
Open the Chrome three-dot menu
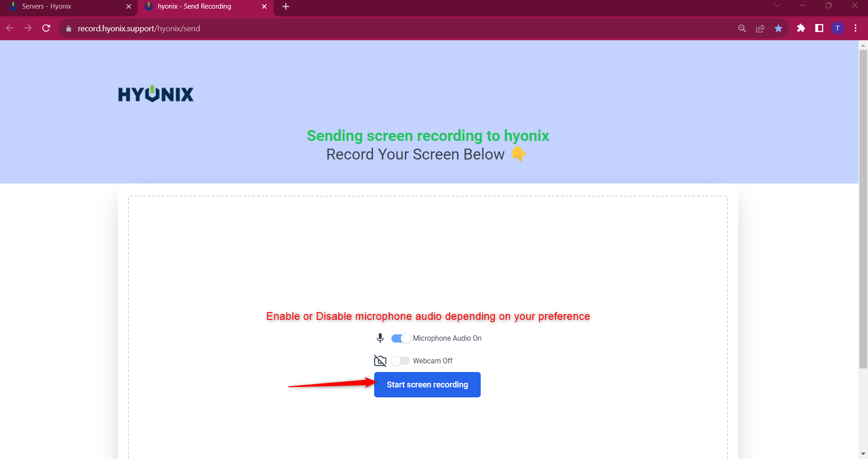(x=855, y=28)
